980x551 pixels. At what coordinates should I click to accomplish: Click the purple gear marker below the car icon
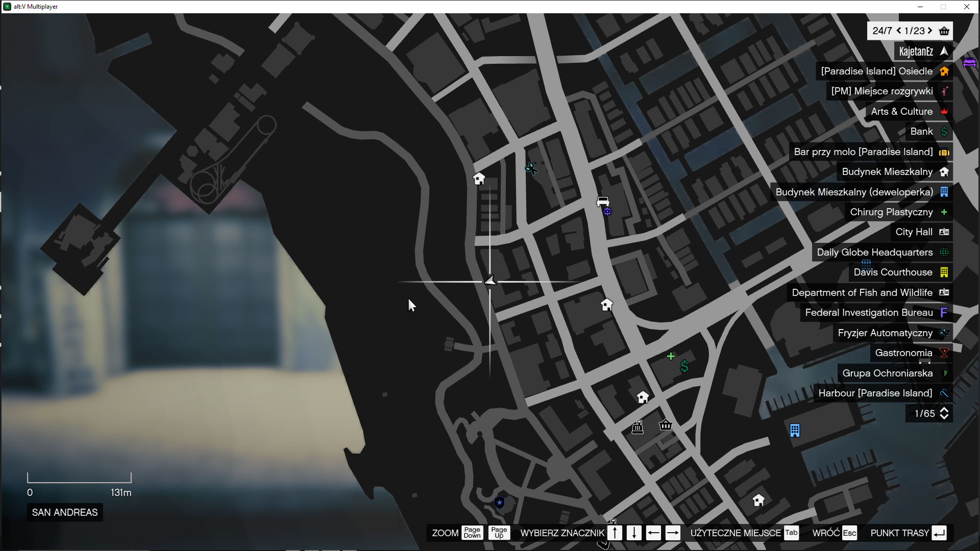click(607, 211)
